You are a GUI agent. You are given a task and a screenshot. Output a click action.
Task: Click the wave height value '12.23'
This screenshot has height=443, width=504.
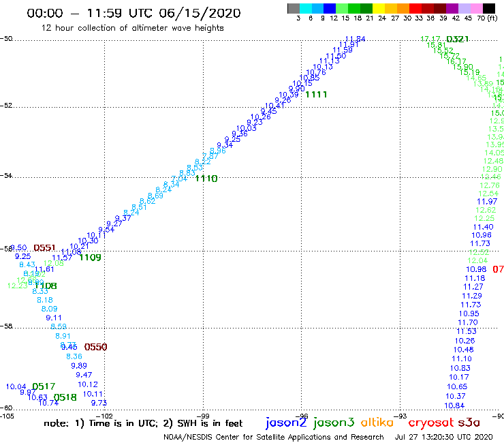point(17,286)
